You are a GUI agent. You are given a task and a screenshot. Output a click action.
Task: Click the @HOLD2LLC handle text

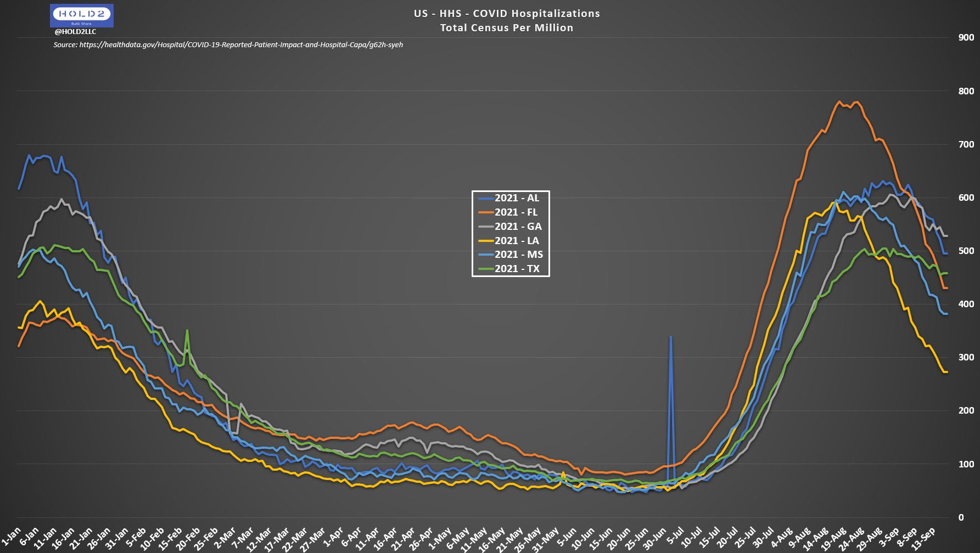(x=75, y=32)
